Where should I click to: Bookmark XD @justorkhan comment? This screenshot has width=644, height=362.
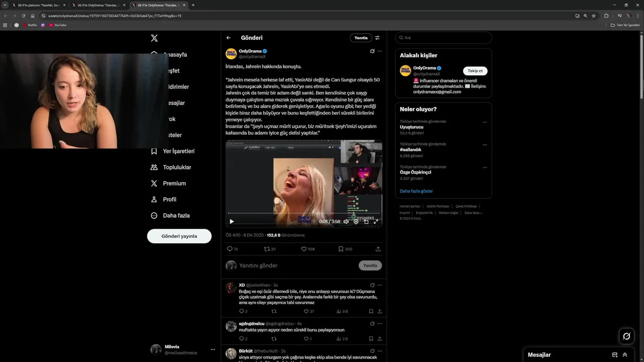tap(371, 311)
